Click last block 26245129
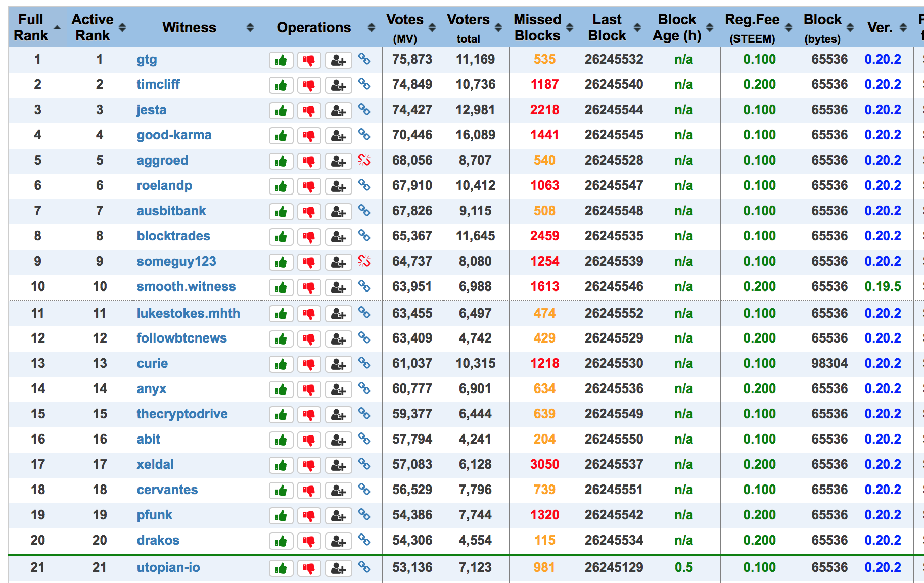924x583 pixels. coord(614,567)
